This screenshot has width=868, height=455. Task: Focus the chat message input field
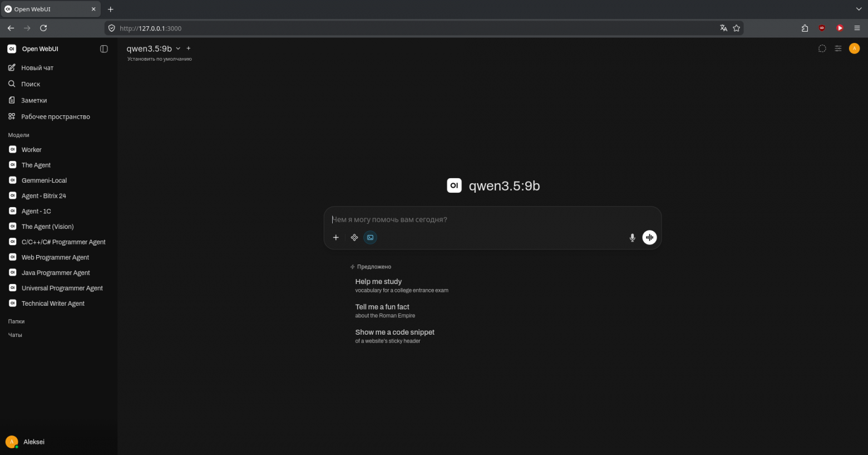492,219
